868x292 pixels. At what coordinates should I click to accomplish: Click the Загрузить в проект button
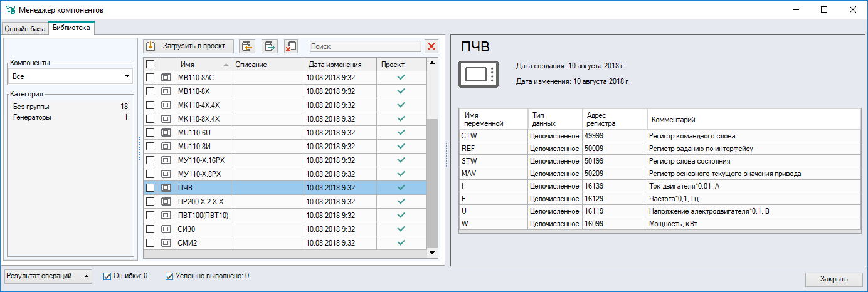(189, 46)
